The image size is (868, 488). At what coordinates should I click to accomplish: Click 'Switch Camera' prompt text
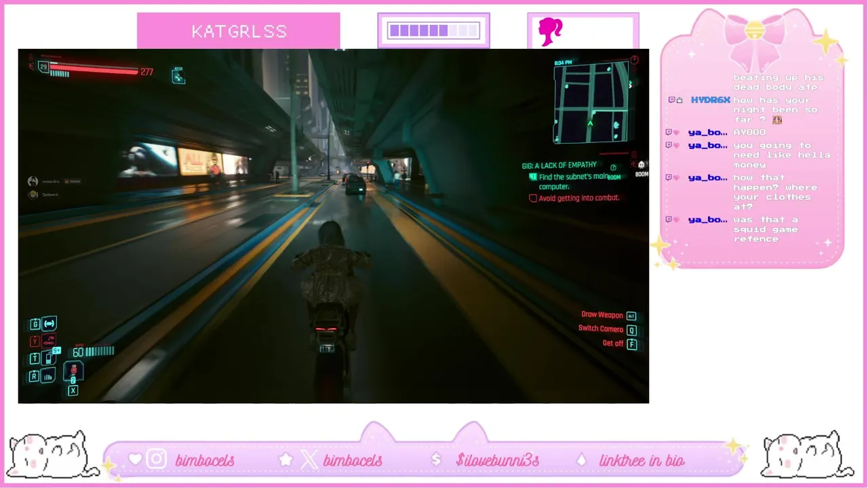(x=601, y=329)
